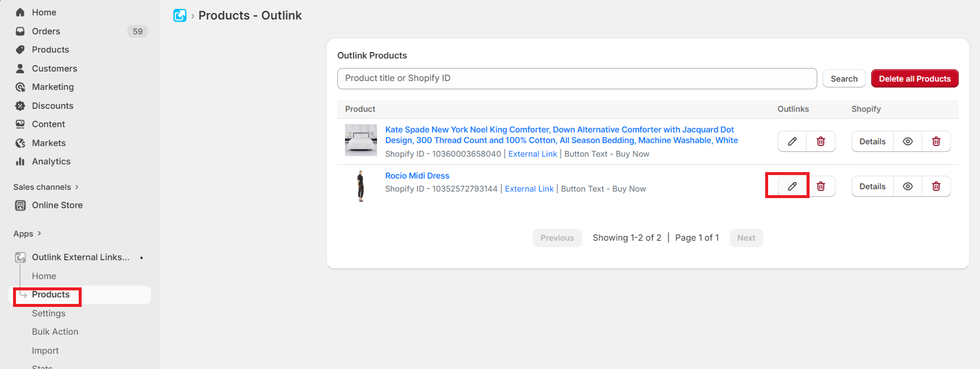Open the Kate Spade comforter product link
980x369 pixels.
coord(562,135)
